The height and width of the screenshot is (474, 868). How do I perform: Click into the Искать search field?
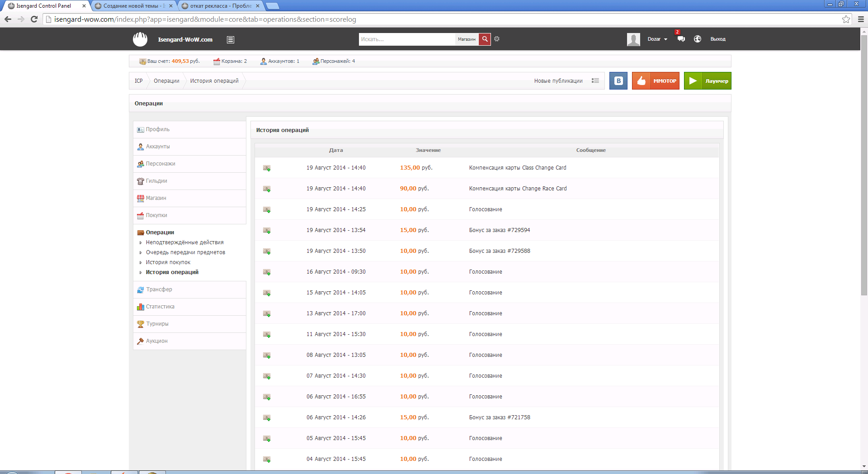click(406, 39)
